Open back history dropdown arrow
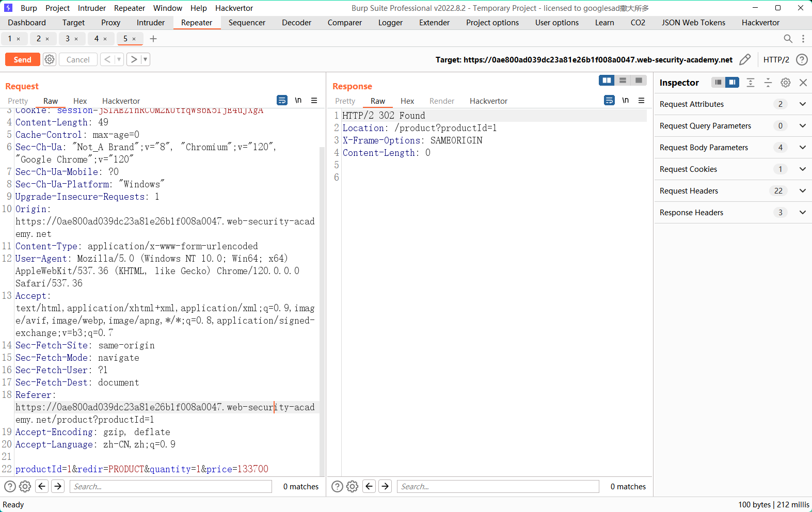Image resolution: width=812 pixels, height=512 pixels. click(x=119, y=59)
